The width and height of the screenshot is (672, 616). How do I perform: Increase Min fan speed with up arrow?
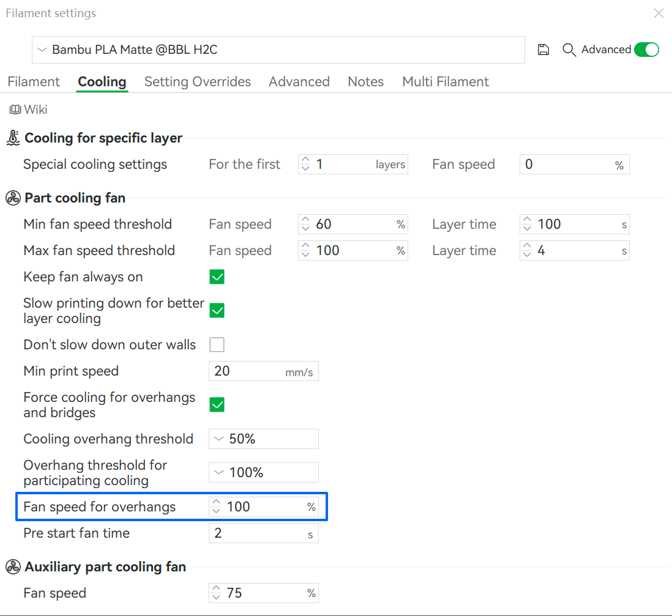(x=305, y=220)
